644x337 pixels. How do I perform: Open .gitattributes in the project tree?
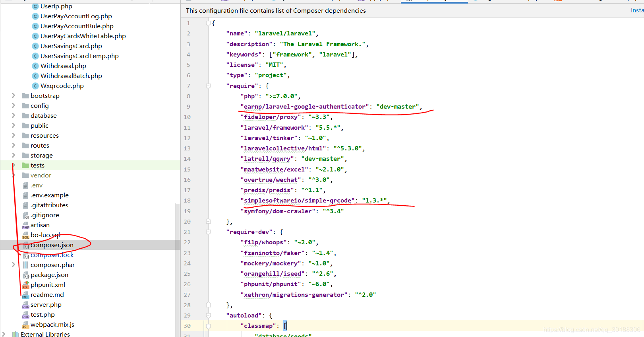pyautogui.click(x=49, y=205)
